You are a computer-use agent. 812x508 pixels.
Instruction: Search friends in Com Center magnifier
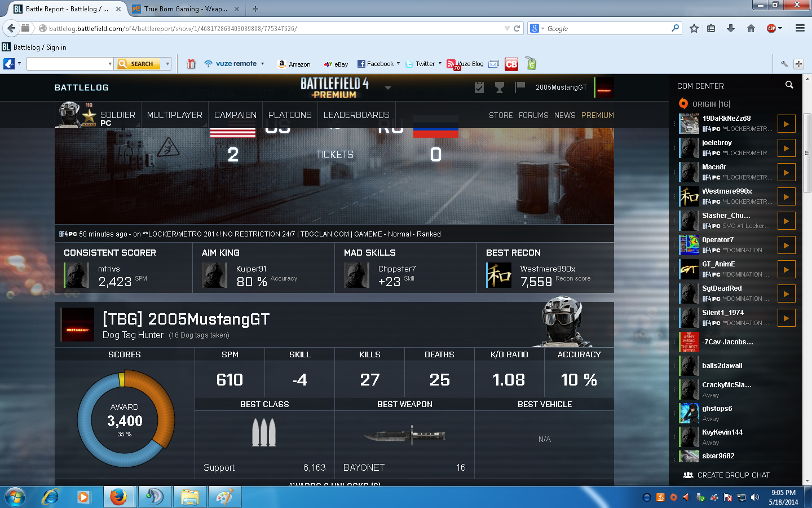(789, 85)
